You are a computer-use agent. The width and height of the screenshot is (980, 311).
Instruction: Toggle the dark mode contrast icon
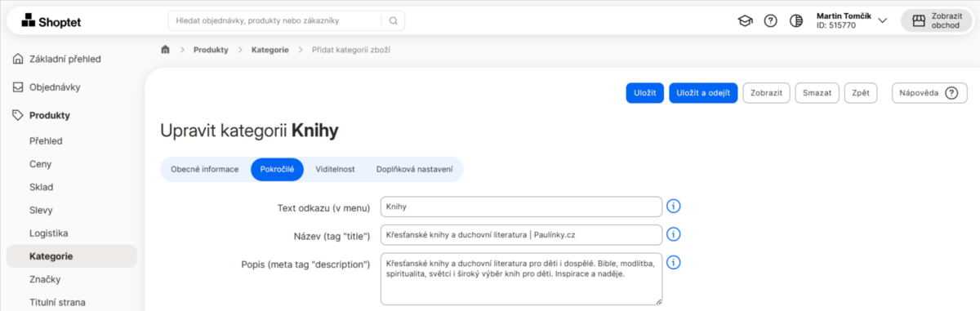(x=796, y=21)
